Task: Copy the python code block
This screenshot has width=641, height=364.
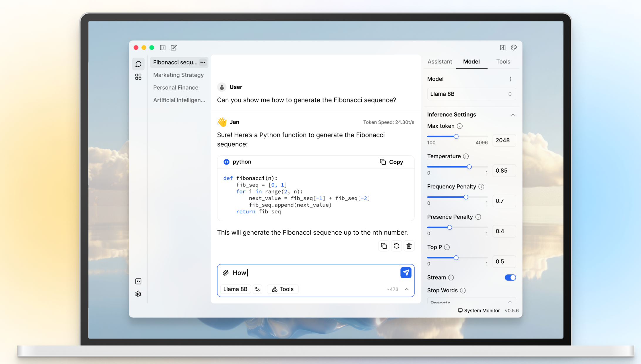Action: (391, 162)
